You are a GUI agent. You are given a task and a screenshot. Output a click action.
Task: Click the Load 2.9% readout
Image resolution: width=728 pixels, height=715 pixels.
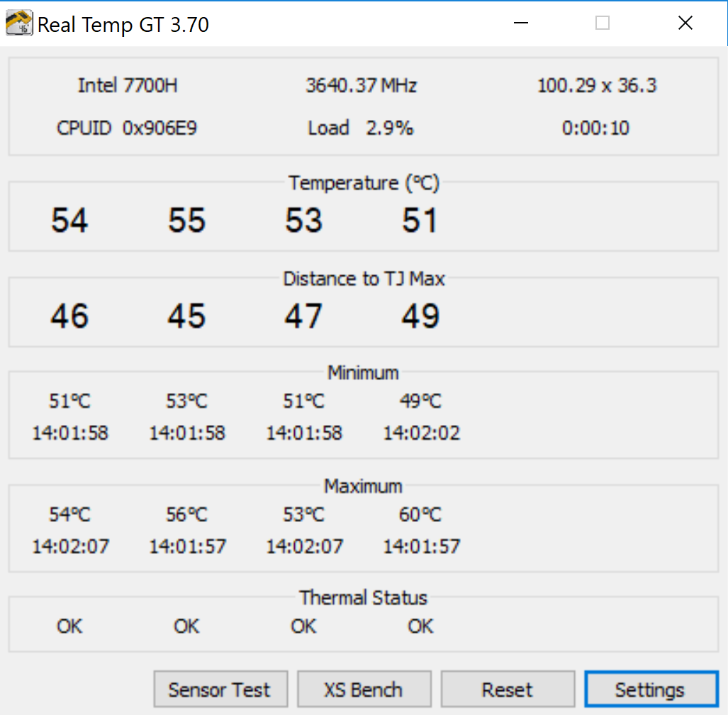click(x=361, y=128)
